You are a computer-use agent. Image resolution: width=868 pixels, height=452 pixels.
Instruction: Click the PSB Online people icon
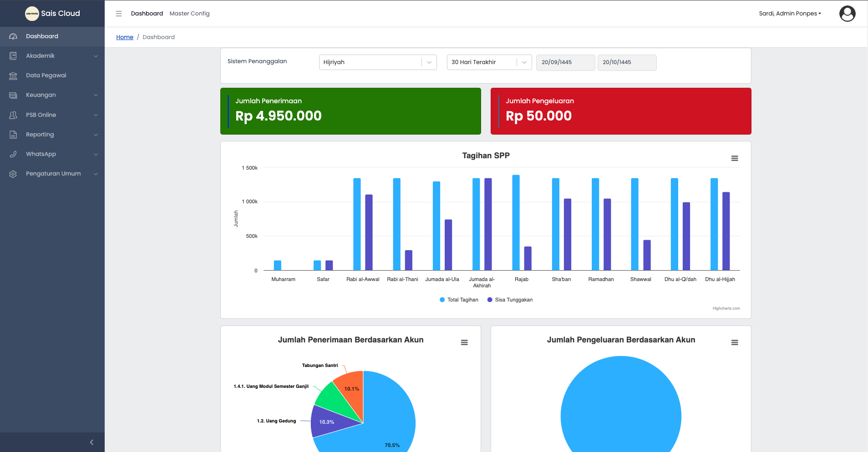[x=13, y=115]
